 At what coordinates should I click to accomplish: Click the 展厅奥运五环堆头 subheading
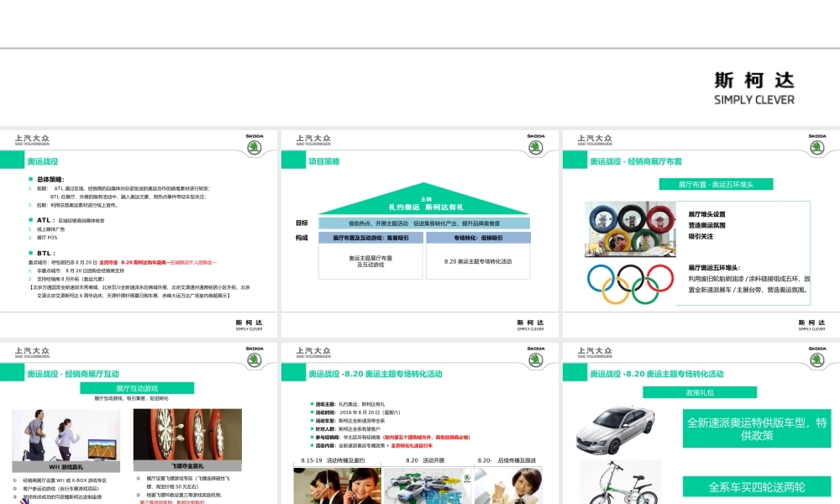pos(714,268)
